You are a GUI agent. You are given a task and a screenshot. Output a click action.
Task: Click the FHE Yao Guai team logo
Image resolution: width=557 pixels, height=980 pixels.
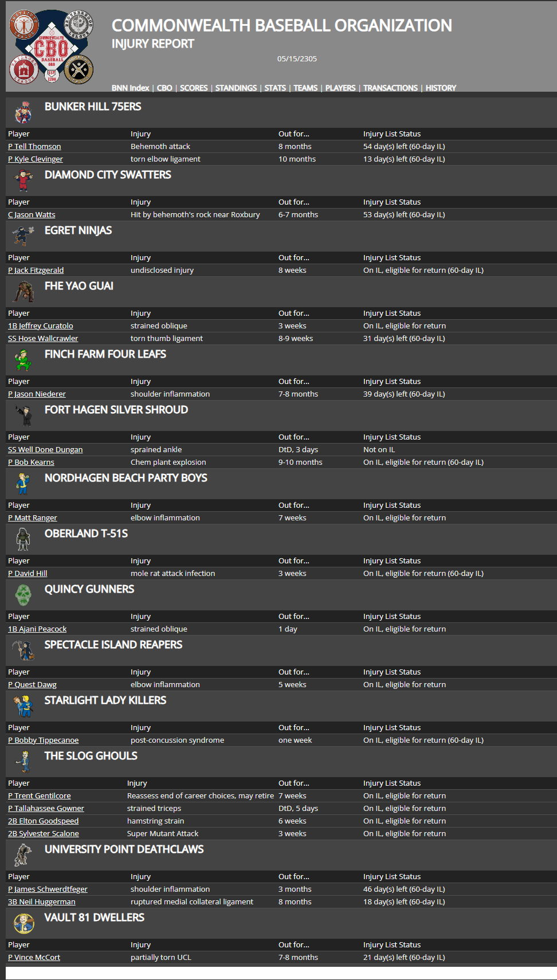(x=23, y=292)
